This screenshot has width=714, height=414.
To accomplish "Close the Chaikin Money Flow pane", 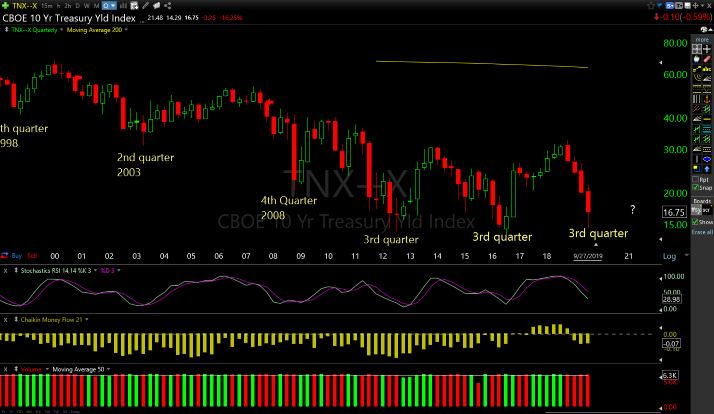I will pyautogui.click(x=5, y=320).
